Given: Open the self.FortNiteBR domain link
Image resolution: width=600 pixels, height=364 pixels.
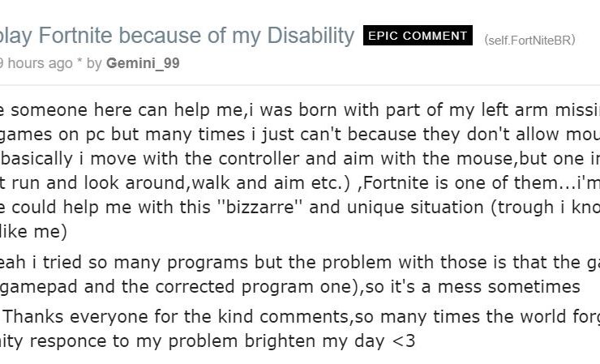Looking at the screenshot, I should click(529, 40).
